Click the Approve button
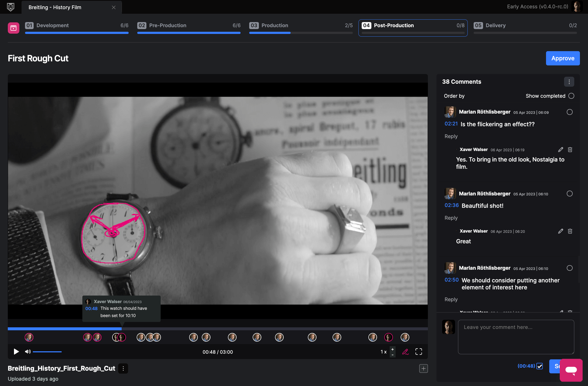Image resolution: width=588 pixels, height=386 pixels. click(563, 58)
